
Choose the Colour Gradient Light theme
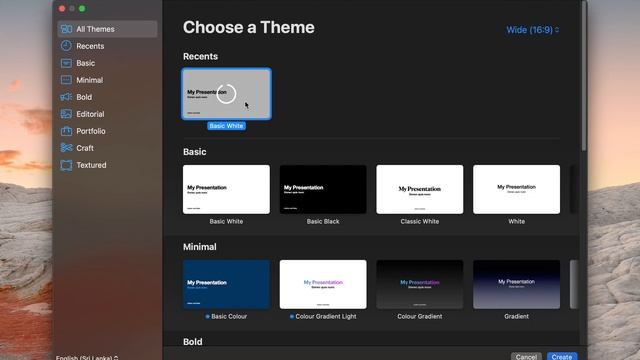pyautogui.click(x=323, y=284)
